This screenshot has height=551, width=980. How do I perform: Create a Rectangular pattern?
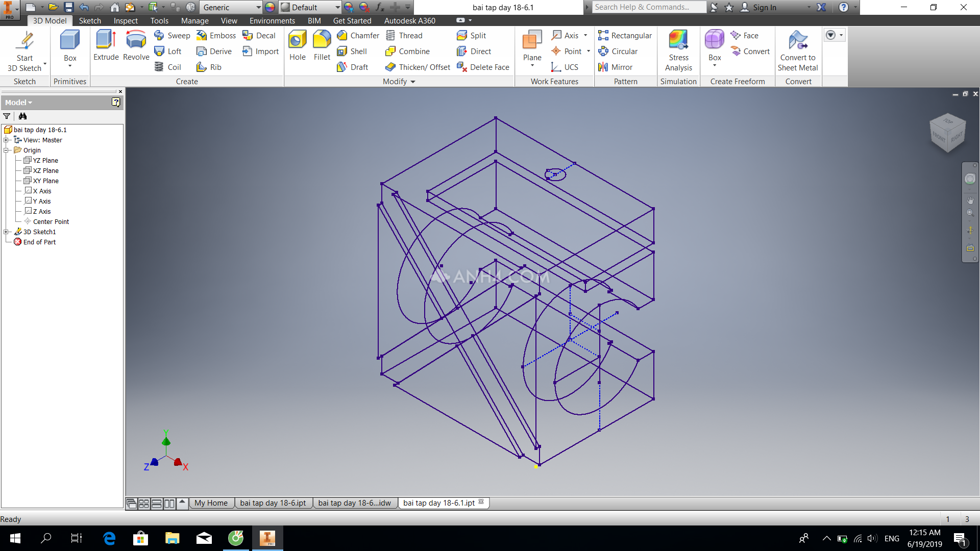(625, 35)
